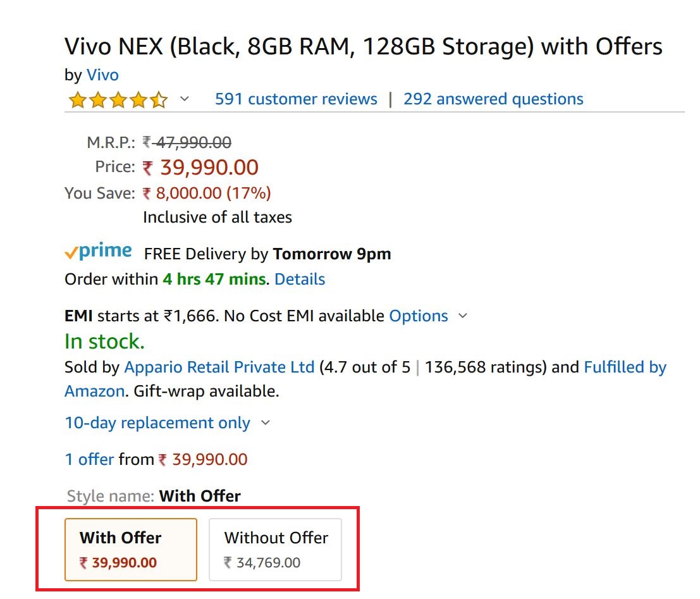Open the 10-day replacement only policy link
The width and height of the screenshot is (700, 599).
(157, 423)
